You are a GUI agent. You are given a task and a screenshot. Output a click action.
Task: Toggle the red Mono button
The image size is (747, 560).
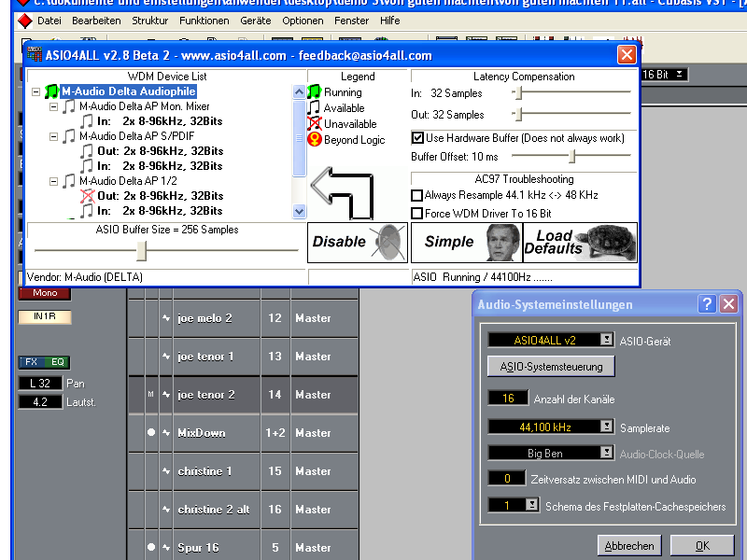45,293
